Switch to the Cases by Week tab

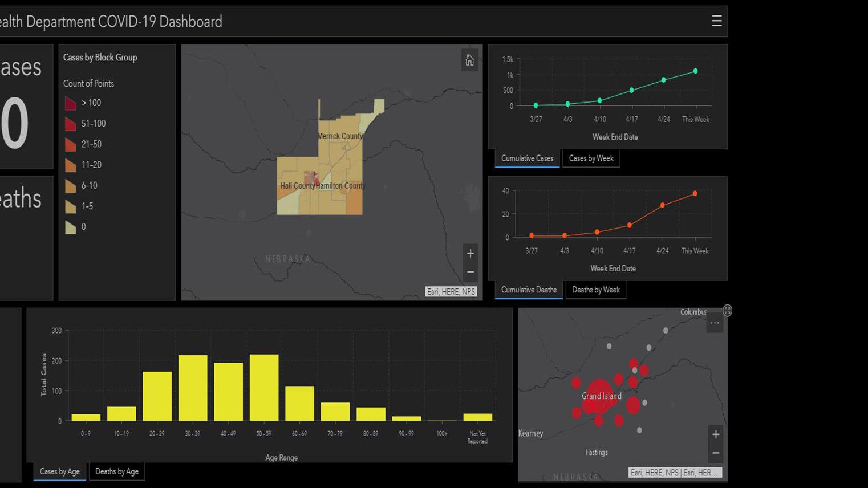click(591, 158)
